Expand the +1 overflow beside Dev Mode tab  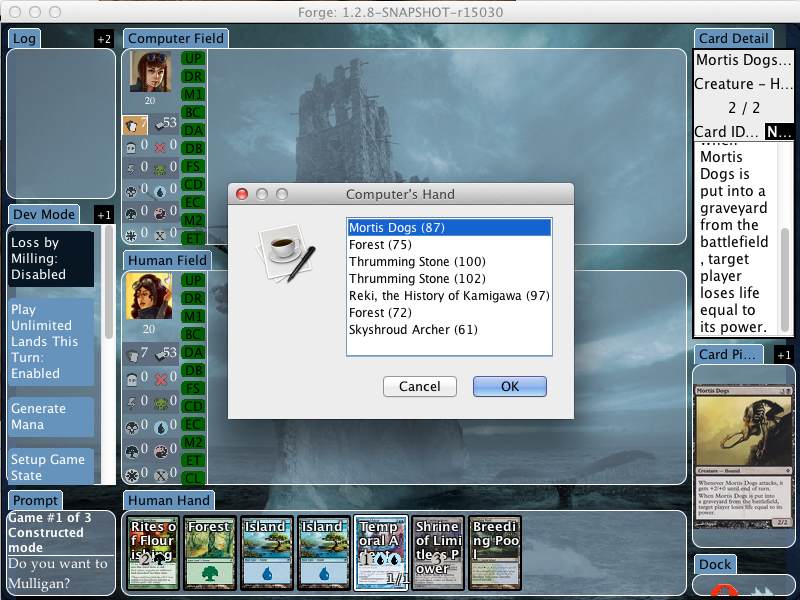(x=104, y=215)
